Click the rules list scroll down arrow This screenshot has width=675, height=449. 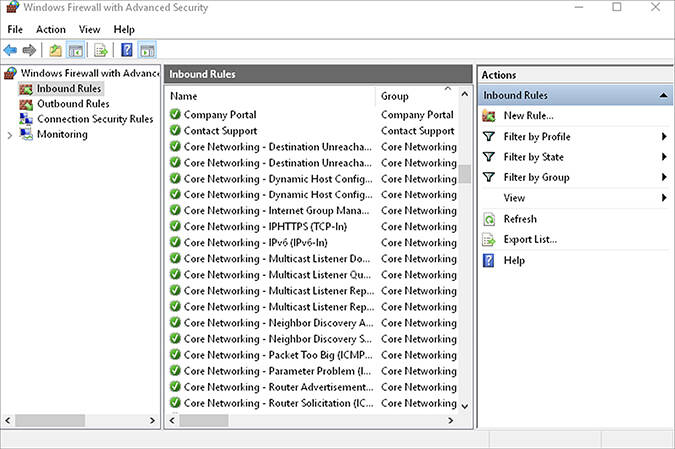pos(464,406)
